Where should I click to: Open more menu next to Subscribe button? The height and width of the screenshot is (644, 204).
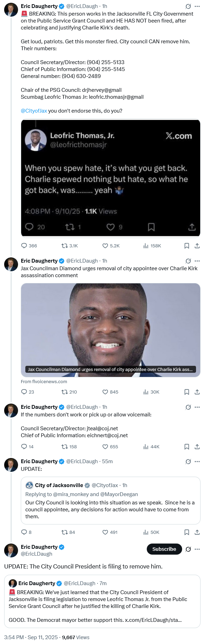197,549
